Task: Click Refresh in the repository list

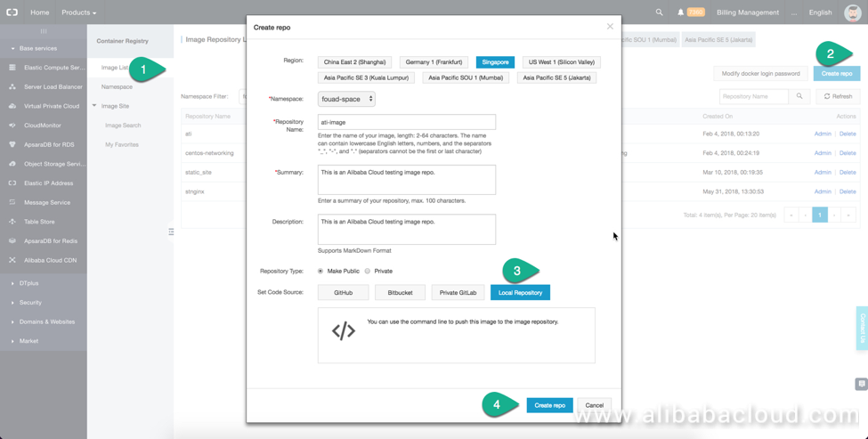Action: tap(838, 96)
